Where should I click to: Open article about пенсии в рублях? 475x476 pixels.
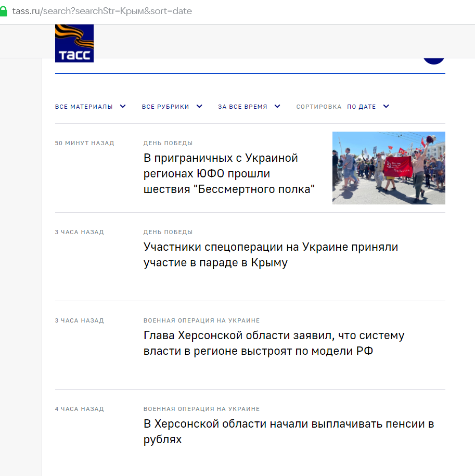point(289,431)
